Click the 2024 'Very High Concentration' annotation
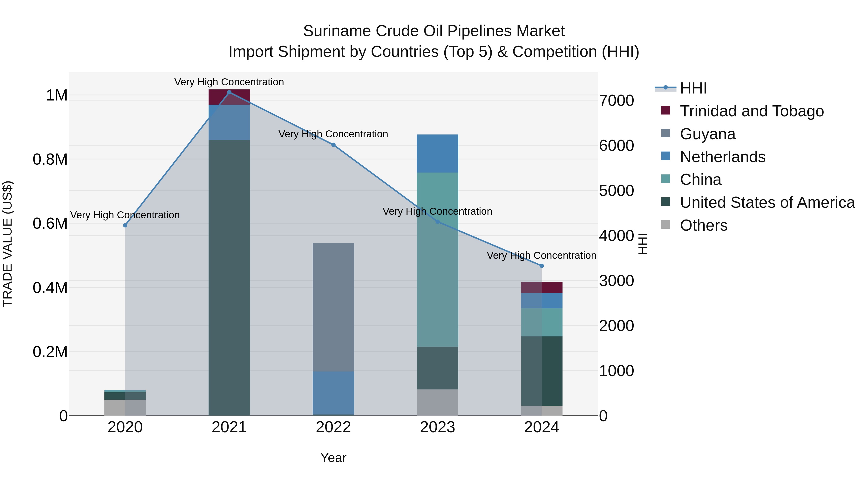The width and height of the screenshot is (868, 488). 542,256
